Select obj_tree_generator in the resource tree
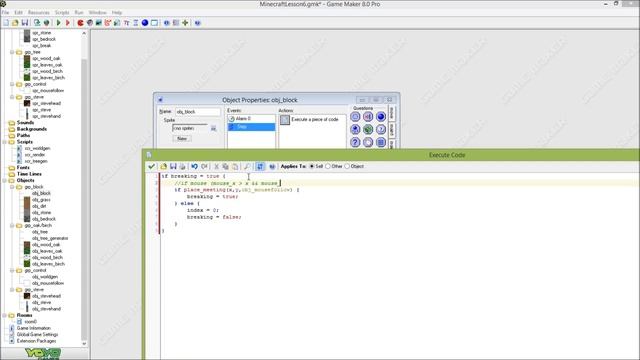Screen dimensions: 640x360 pos(50,238)
